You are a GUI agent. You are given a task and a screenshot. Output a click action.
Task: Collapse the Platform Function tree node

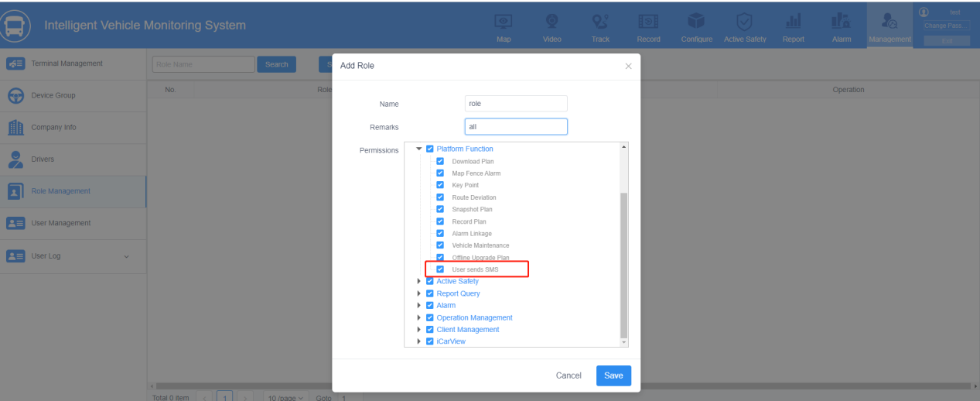(419, 149)
